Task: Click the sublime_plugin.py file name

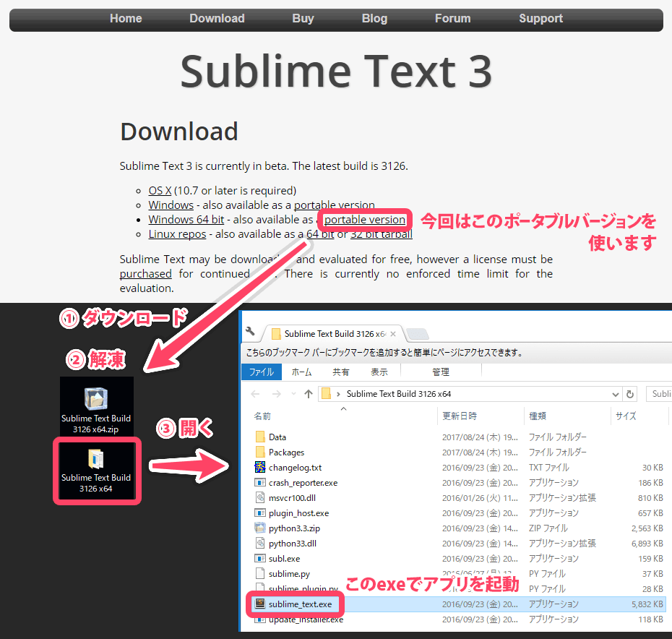Action: pos(303,589)
